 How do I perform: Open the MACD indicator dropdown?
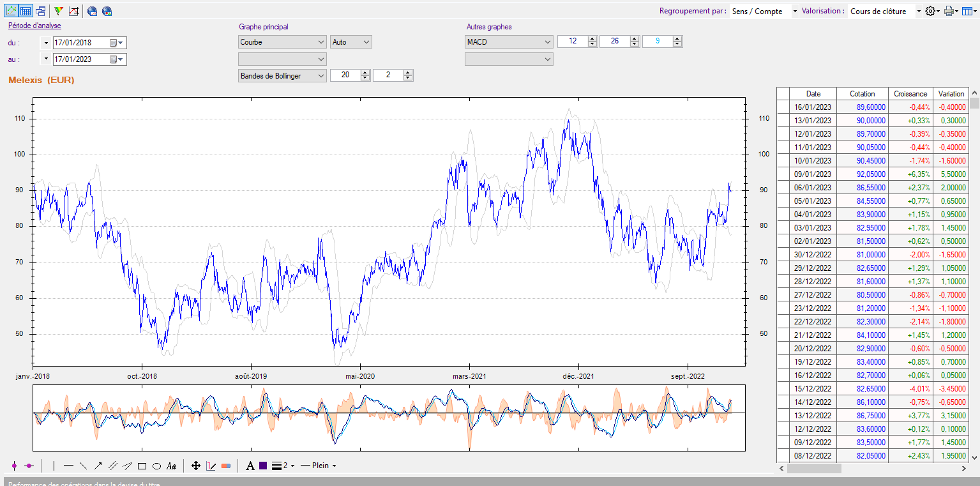tap(509, 42)
